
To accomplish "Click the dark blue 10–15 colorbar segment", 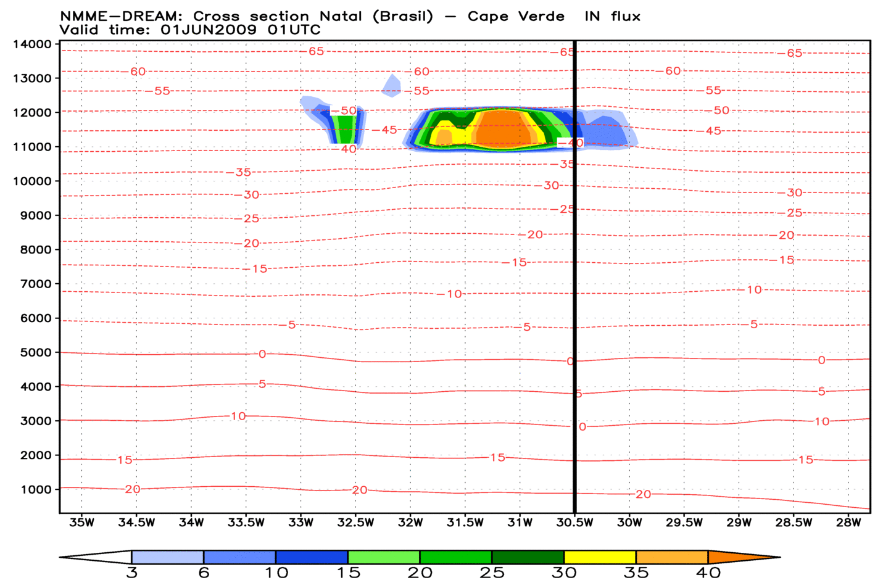I will click(312, 557).
